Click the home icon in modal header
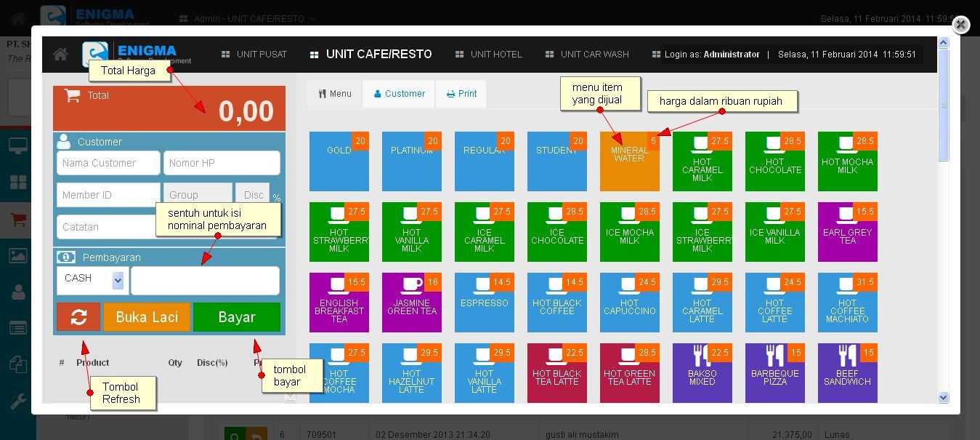Image resolution: width=980 pixels, height=440 pixels. click(60, 55)
